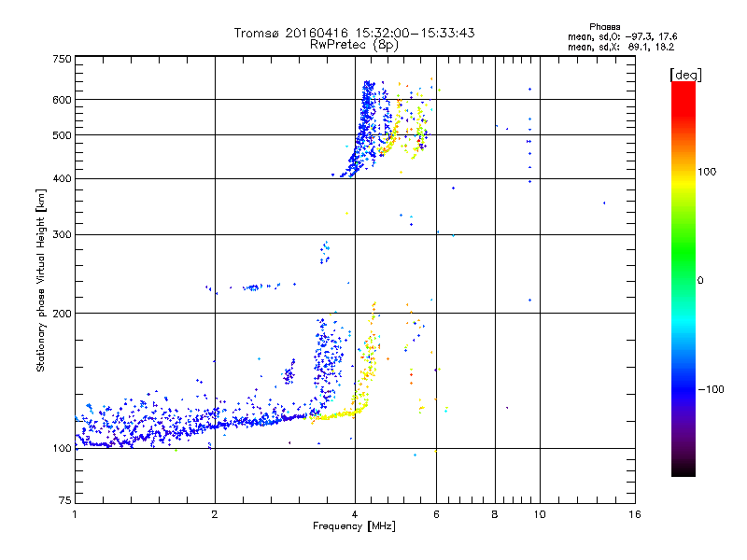Click 'mean, sd,X: 89.1, 18.2' statistic
Viewport: 747px width, 560px height.
pos(621,48)
